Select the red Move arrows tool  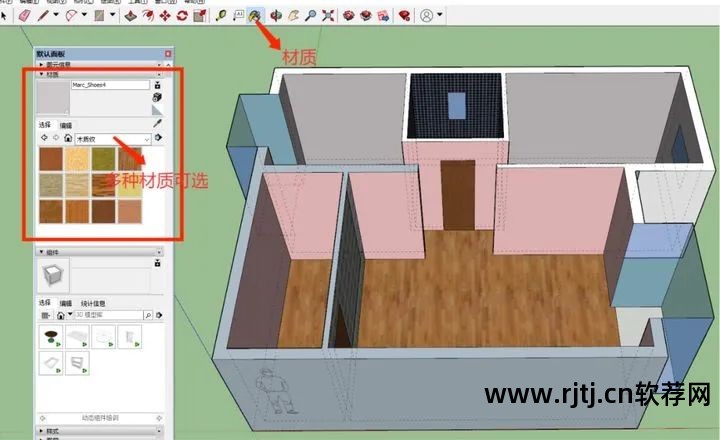coord(165,16)
